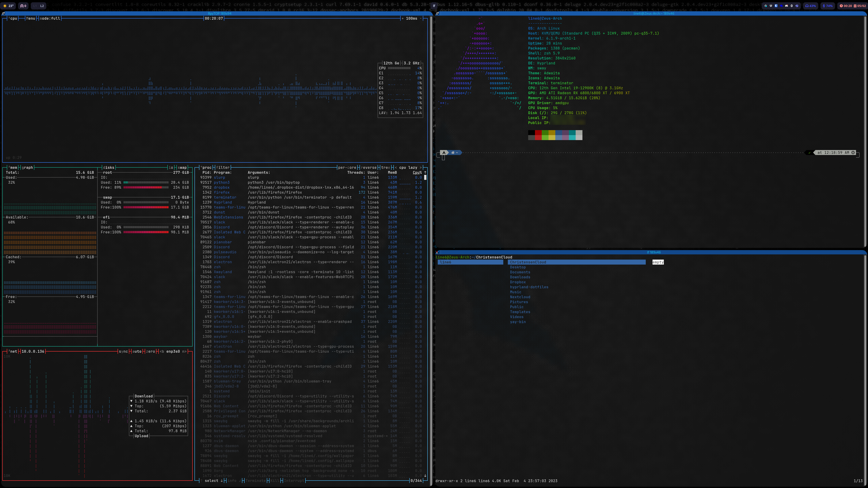Open the Bitwarden shield tray icon
Viewport: 868px width, 488px height.
click(x=776, y=6)
